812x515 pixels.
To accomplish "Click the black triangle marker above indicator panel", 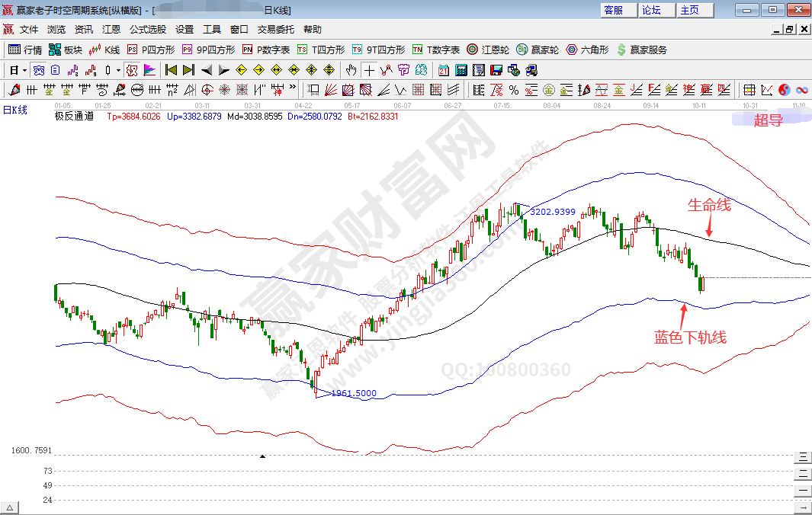I will (262, 456).
